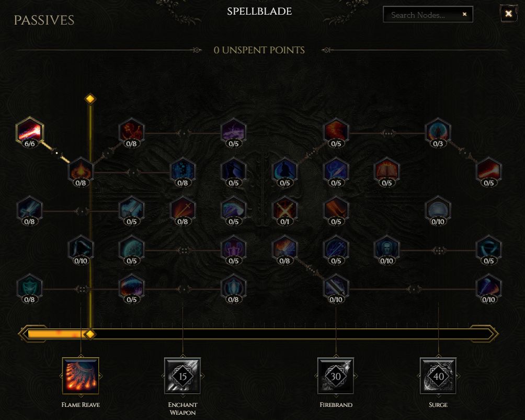
Task: Click the gold diamond marker atop the vertical line
Action: [x=90, y=99]
